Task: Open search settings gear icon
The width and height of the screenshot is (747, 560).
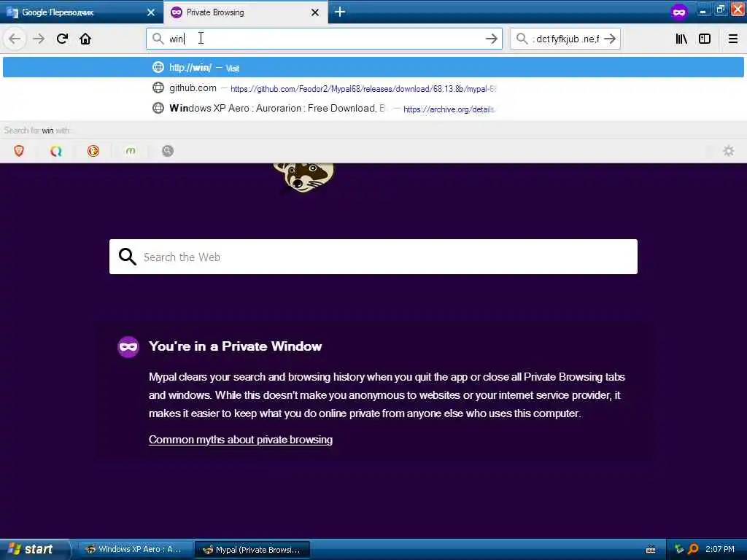Action: (729, 151)
